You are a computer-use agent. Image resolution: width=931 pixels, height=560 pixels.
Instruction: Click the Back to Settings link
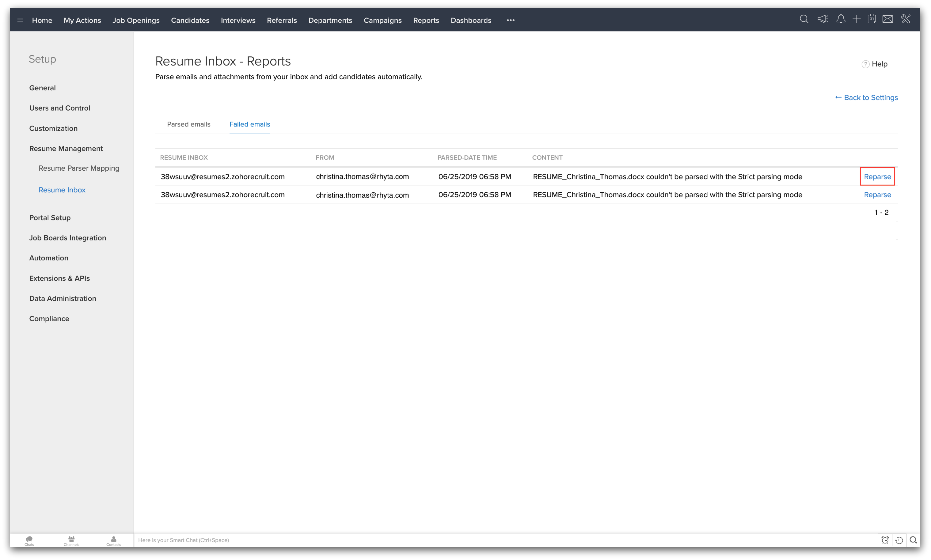click(866, 97)
